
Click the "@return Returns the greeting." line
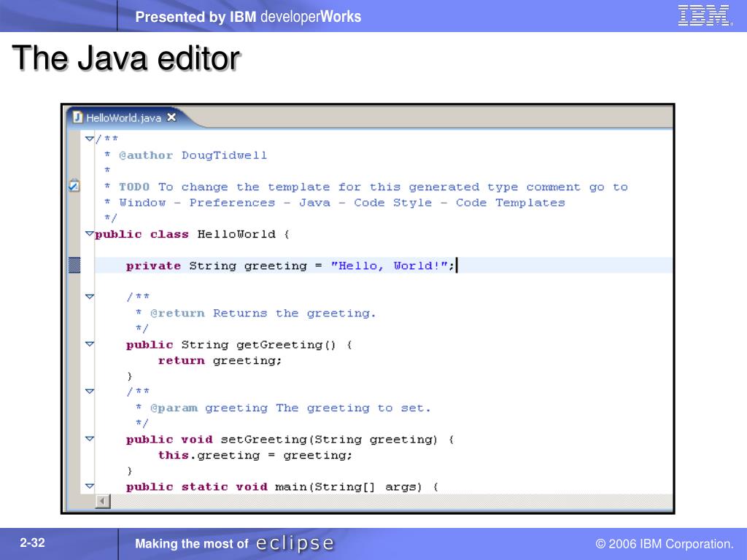[263, 313]
